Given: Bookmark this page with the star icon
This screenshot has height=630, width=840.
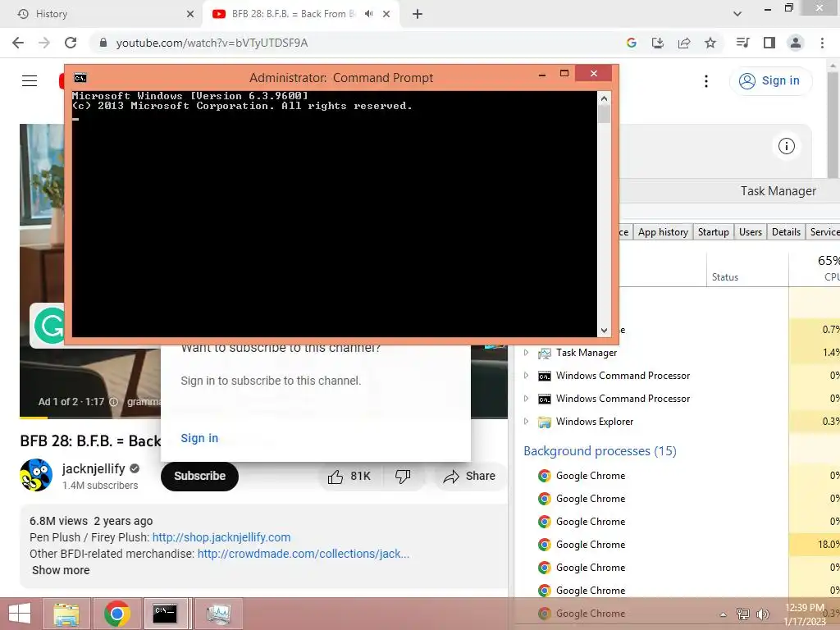Looking at the screenshot, I should tap(710, 43).
